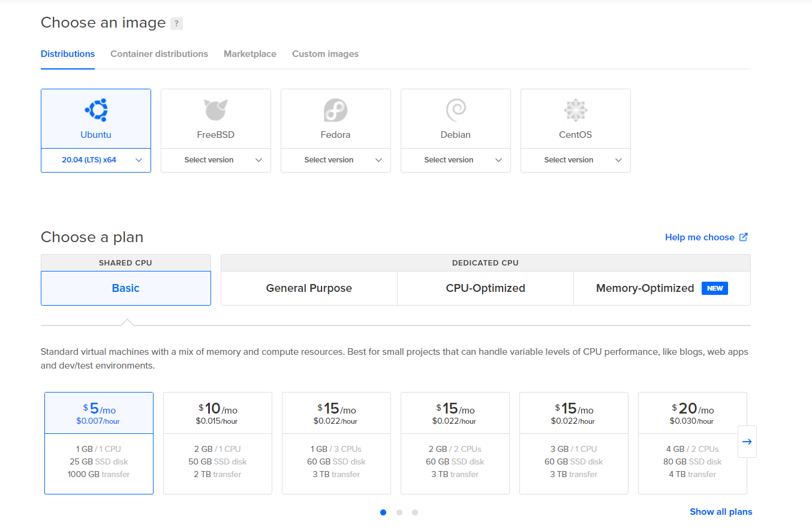Choose the CentOS logo icon
Screen dimensions: 812x531
(576, 110)
